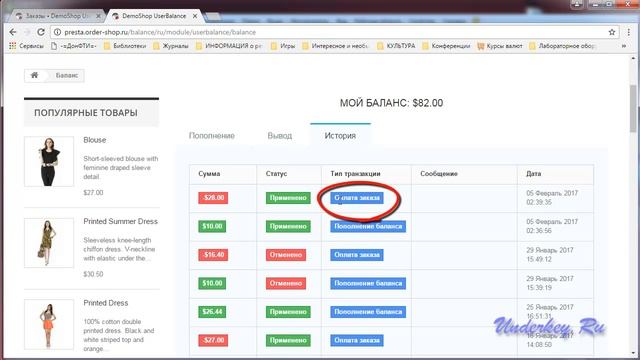Click the date 05 Февраль 2017 02:36:56
This screenshot has width=640, height=360.
click(552, 226)
